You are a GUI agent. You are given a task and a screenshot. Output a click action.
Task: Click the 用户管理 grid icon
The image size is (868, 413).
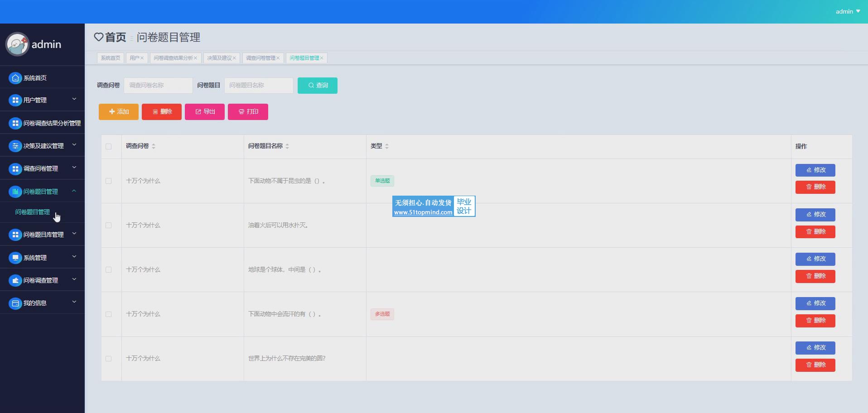(x=15, y=100)
